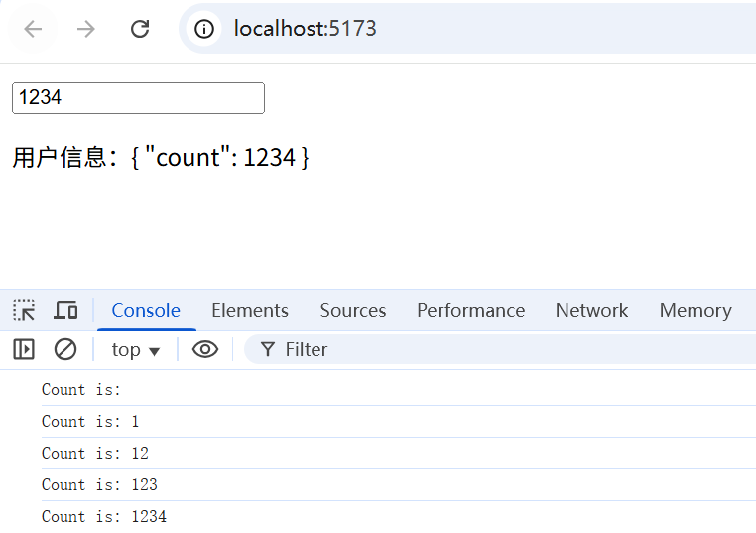Switch to the Console tab
The image size is (756, 533).
[146, 310]
